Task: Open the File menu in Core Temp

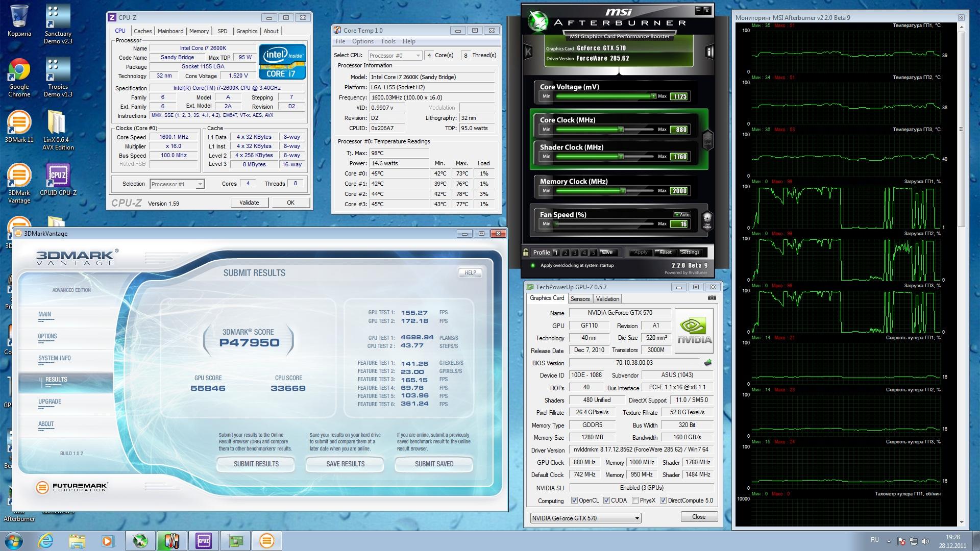Action: coord(340,41)
